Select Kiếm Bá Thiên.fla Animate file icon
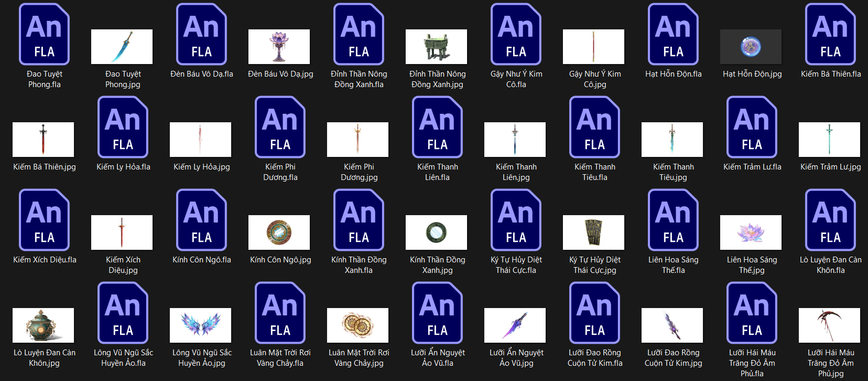Viewport: 868px width, 381px height. coord(831,35)
